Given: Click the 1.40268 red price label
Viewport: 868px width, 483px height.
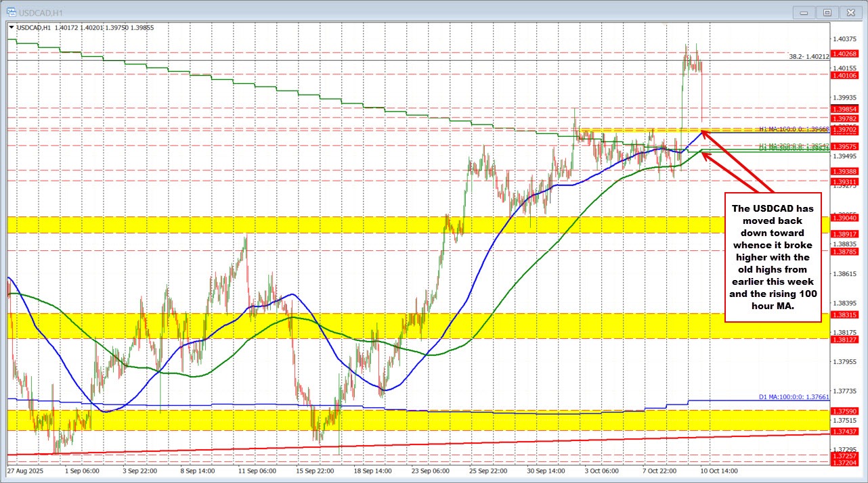Looking at the screenshot, I should coord(846,53).
